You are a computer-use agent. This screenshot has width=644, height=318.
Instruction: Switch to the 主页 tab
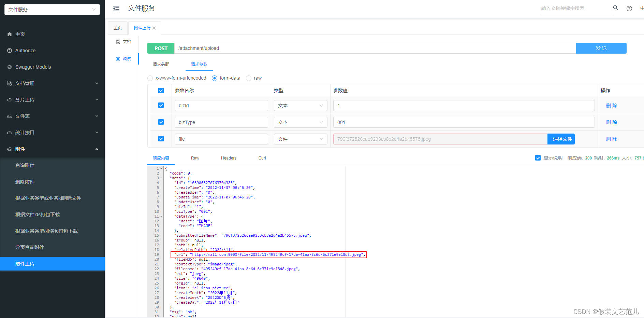click(x=118, y=28)
